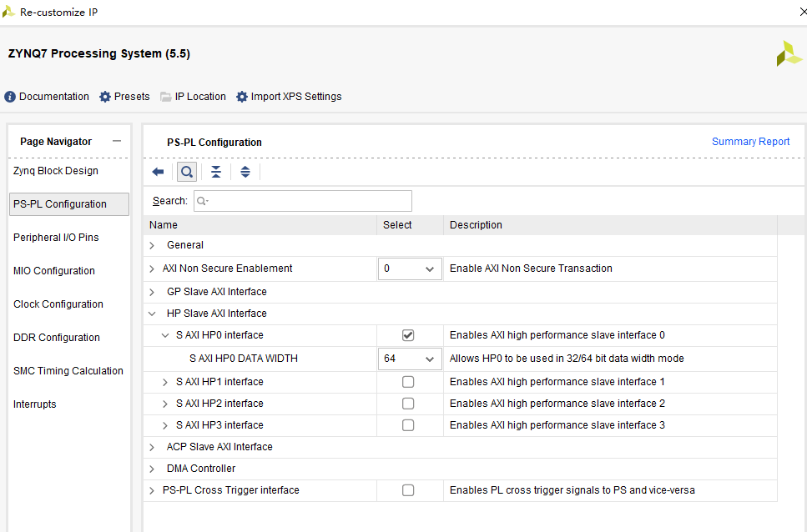Click the Collapse All toolbar icon
This screenshot has height=532, width=807.
(x=216, y=172)
